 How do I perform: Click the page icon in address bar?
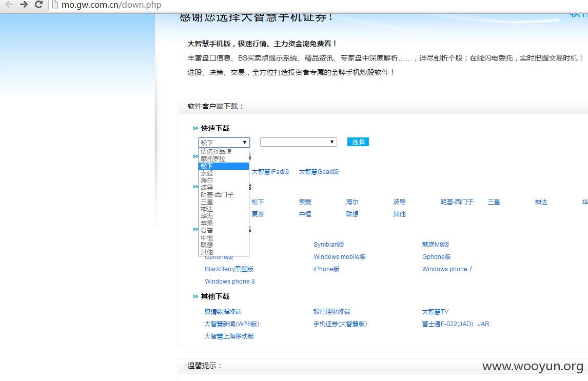(55, 5)
